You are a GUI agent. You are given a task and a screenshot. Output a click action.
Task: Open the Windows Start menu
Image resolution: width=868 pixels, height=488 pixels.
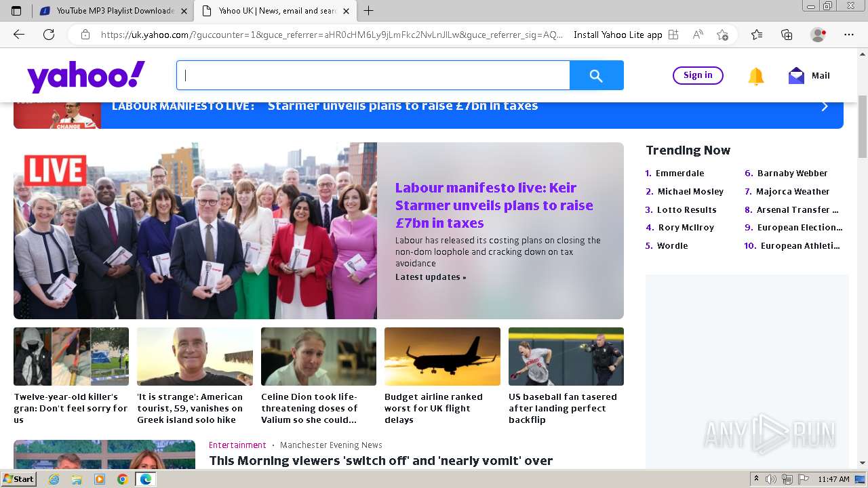point(19,479)
